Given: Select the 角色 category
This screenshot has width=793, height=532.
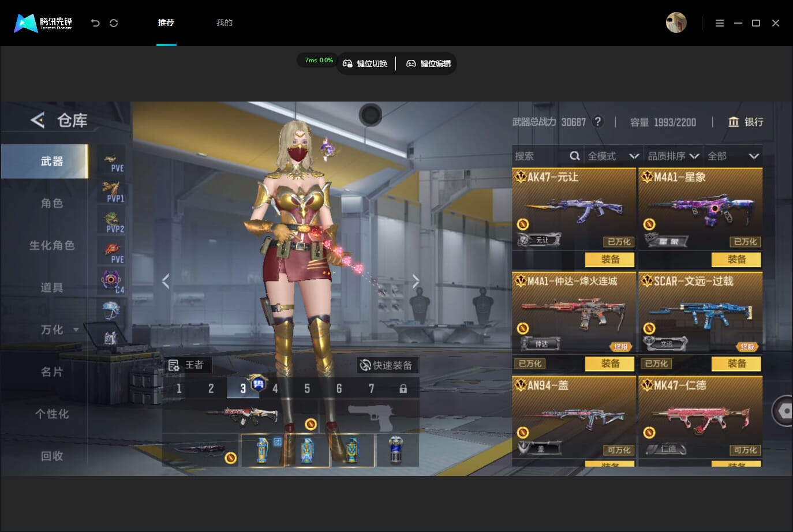Looking at the screenshot, I should (51, 203).
